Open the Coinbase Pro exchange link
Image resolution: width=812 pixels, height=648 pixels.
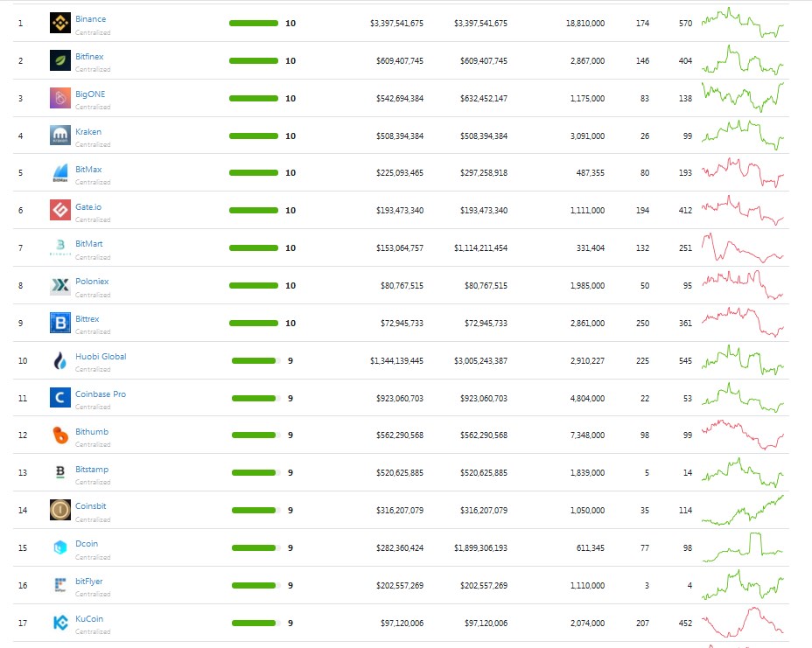tap(101, 394)
